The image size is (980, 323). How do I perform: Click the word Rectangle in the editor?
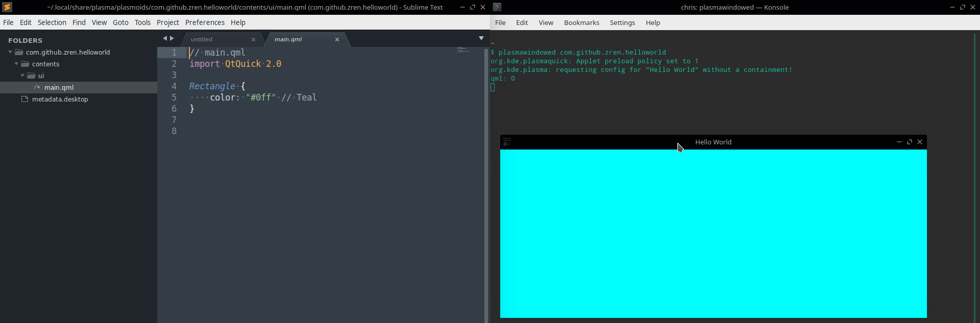(x=212, y=86)
